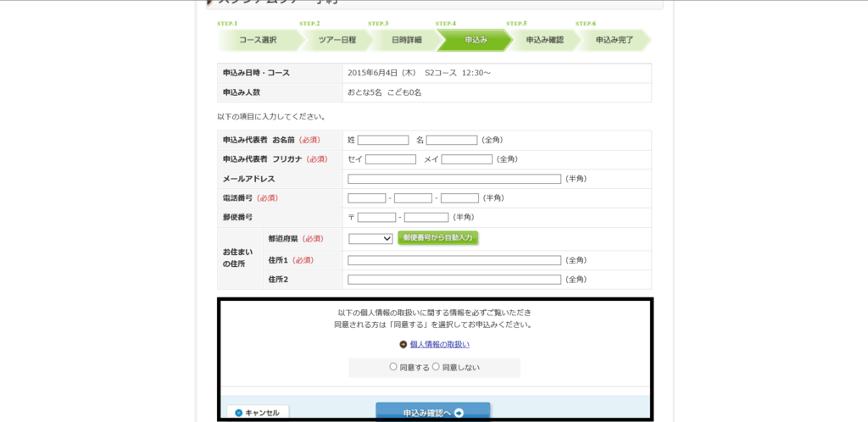Click the 姓 last name input field
The image size is (868, 422).
[x=383, y=140]
